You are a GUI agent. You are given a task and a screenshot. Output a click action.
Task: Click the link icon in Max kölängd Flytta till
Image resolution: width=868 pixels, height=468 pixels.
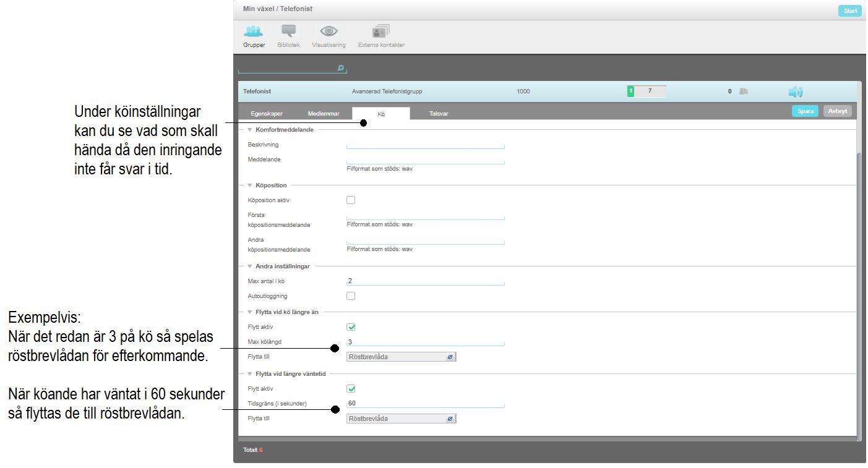pos(450,357)
